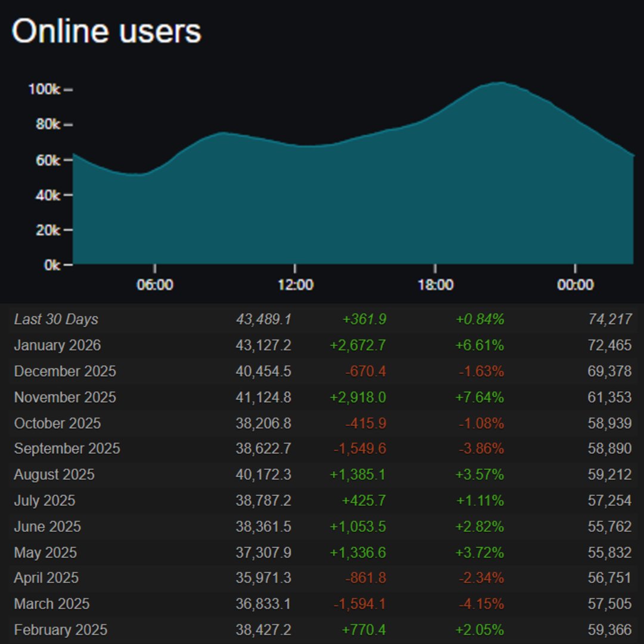Click the 37,307.9 average for May
Screen dimensions: 644x644
pyautogui.click(x=263, y=552)
